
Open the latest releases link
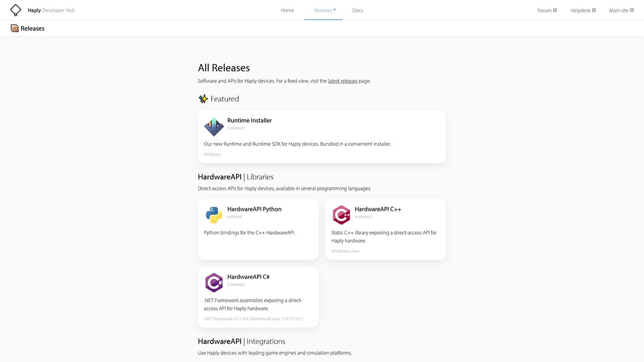343,81
